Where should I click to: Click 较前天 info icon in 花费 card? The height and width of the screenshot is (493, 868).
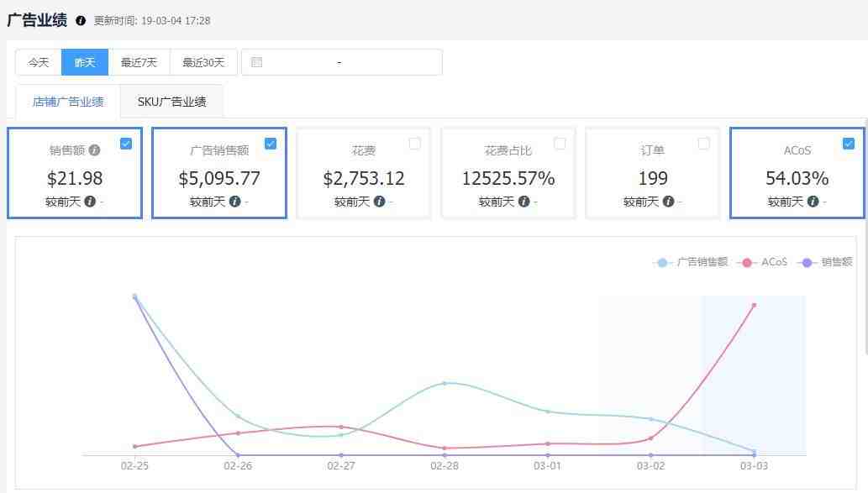click(379, 202)
